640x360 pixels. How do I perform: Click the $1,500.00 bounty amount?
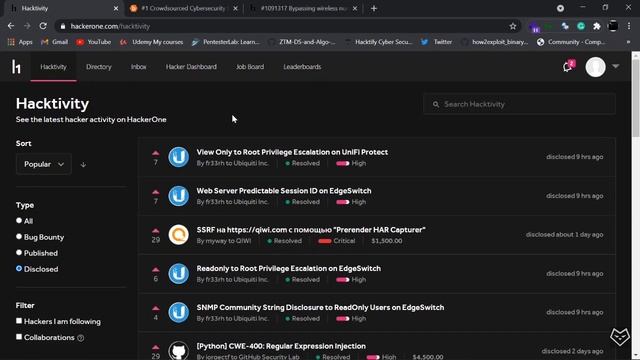pos(387,241)
